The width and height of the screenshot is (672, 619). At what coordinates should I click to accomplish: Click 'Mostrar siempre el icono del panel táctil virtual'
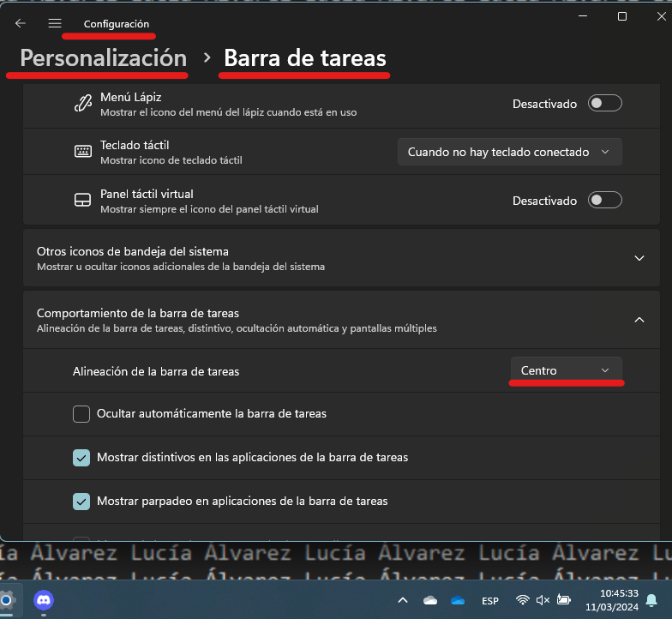click(x=209, y=209)
